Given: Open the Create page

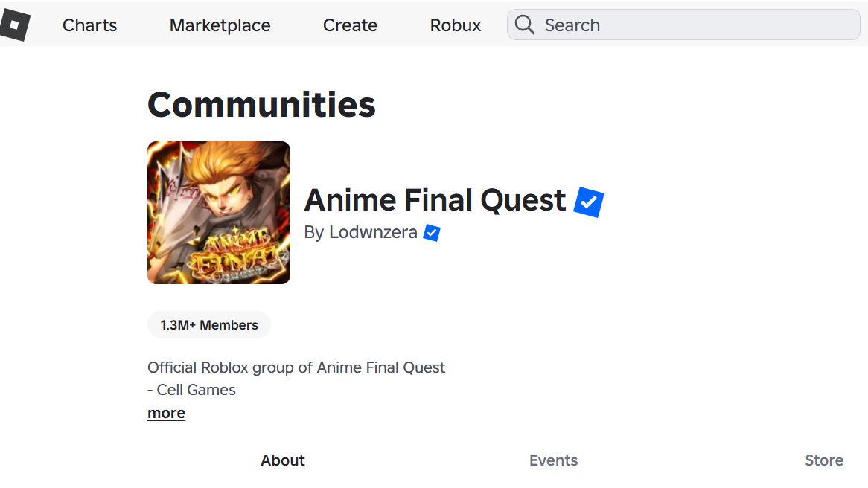Looking at the screenshot, I should [x=350, y=25].
